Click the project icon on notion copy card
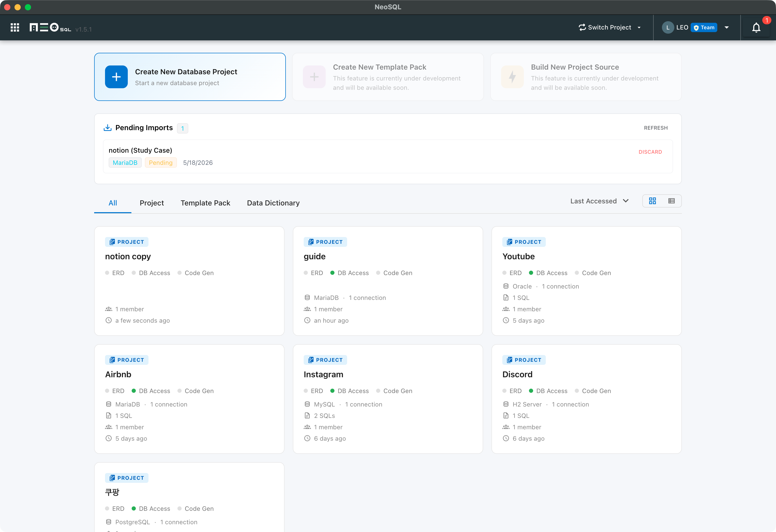This screenshot has height=532, width=776. click(x=112, y=242)
